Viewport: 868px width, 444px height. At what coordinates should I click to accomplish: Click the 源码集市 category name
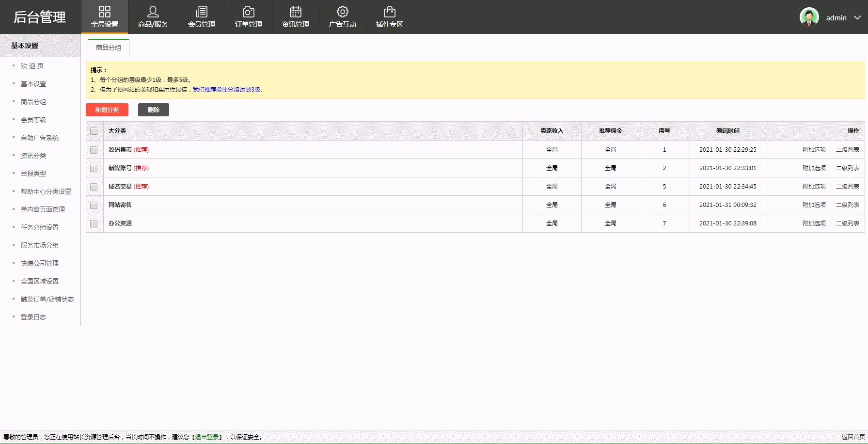click(x=120, y=150)
